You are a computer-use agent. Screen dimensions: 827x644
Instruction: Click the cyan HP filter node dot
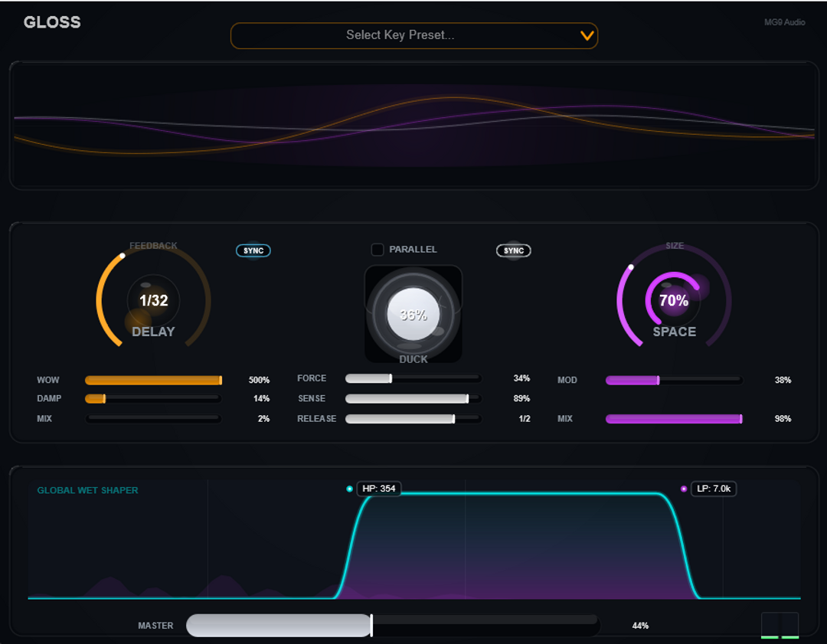click(x=350, y=489)
